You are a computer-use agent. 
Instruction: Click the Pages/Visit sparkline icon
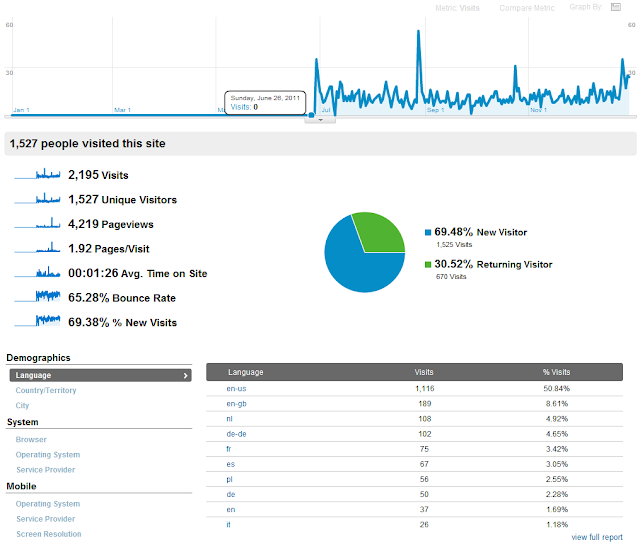tap(37, 248)
